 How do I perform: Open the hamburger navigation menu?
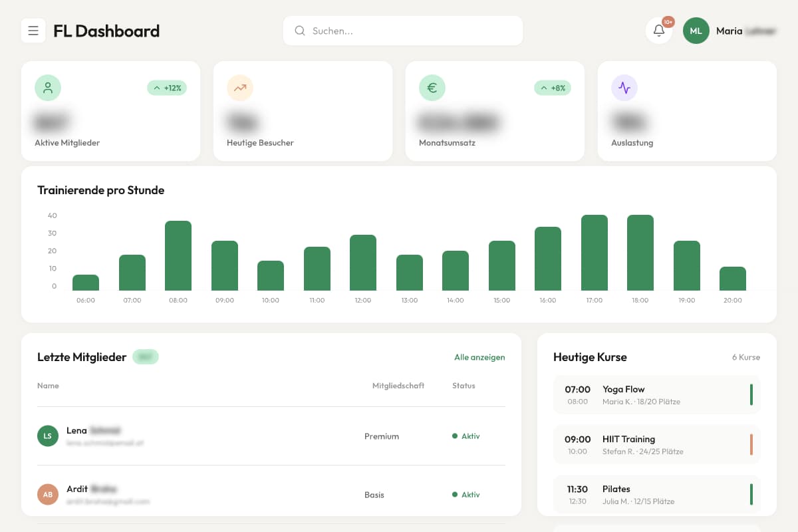click(33, 31)
